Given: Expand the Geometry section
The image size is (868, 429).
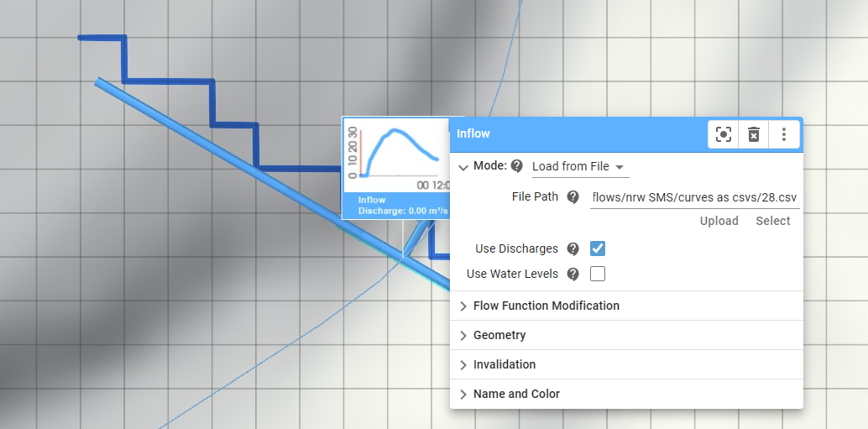Looking at the screenshot, I should [x=499, y=335].
